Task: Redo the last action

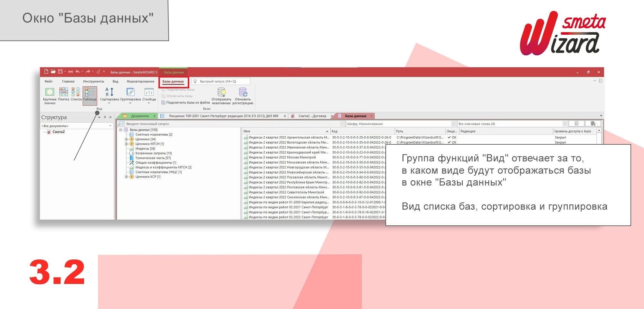Action: pos(88,72)
